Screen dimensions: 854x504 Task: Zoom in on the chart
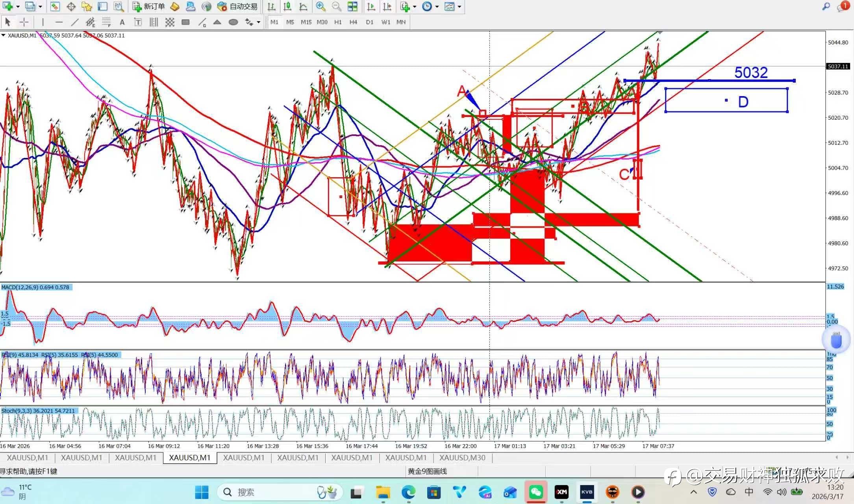(320, 6)
